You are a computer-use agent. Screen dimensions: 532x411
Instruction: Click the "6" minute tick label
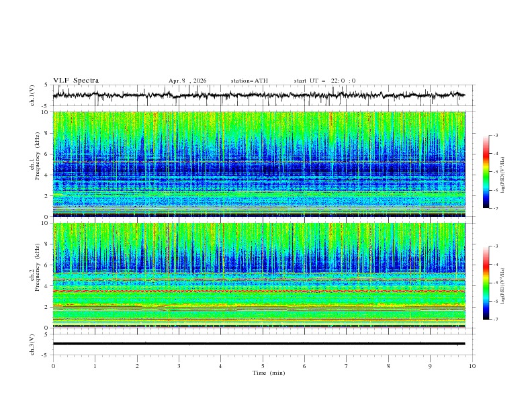tap(304, 366)
